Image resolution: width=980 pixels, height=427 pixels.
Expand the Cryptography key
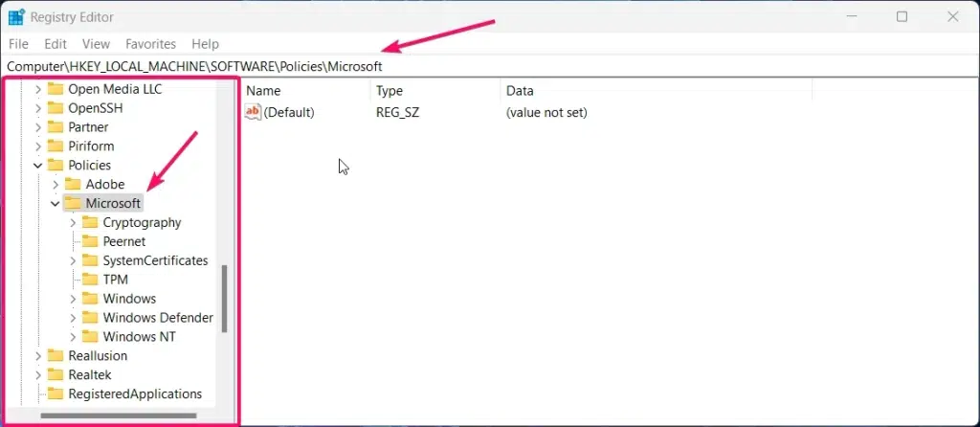73,222
